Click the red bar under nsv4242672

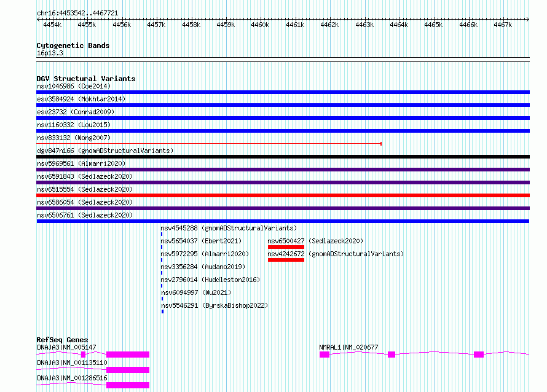(286, 260)
